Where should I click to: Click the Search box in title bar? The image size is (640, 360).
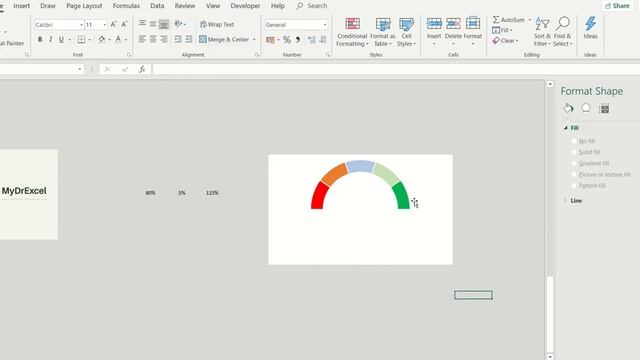pos(312,6)
